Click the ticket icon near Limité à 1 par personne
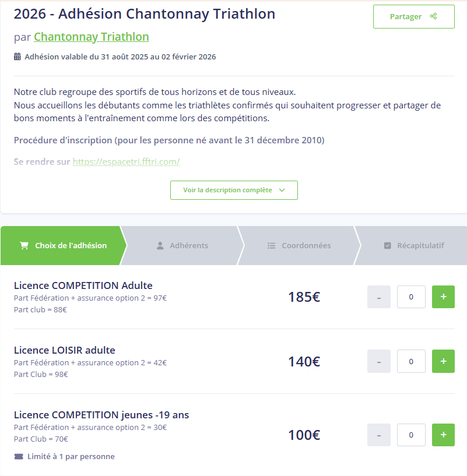Screen dimensions: 467x476 point(18,456)
